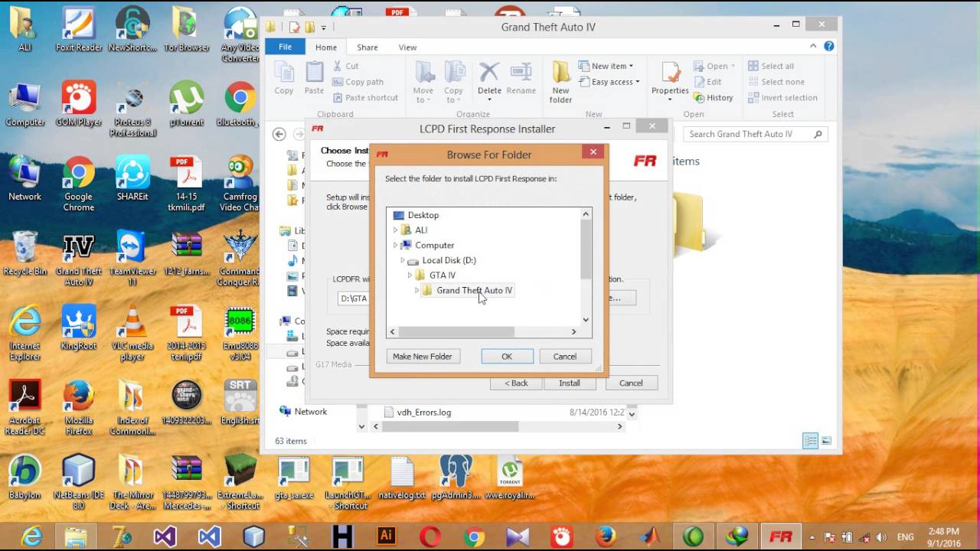Click < Back button in LCPD installer
The height and width of the screenshot is (551, 980).
click(x=516, y=383)
